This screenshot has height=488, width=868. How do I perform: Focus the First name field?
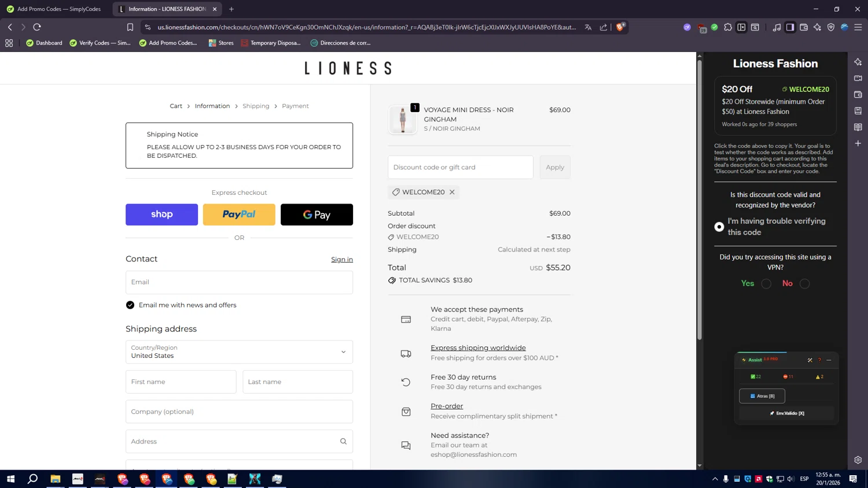pos(181,382)
